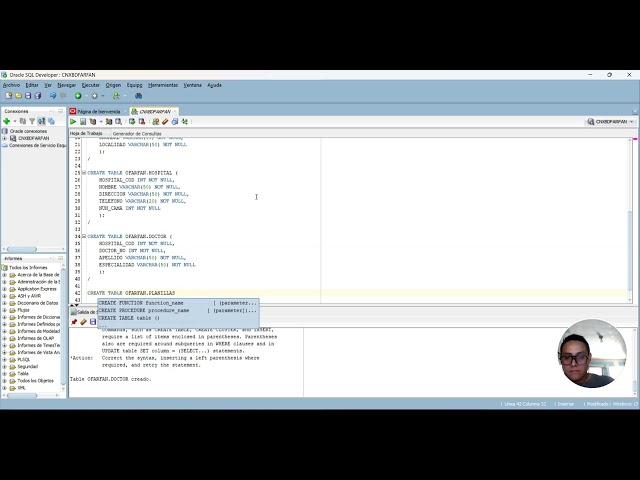Image resolution: width=640 pixels, height=480 pixels.
Task: Click the Autotrace icon in worksheet toolbar
Action: [109, 122]
